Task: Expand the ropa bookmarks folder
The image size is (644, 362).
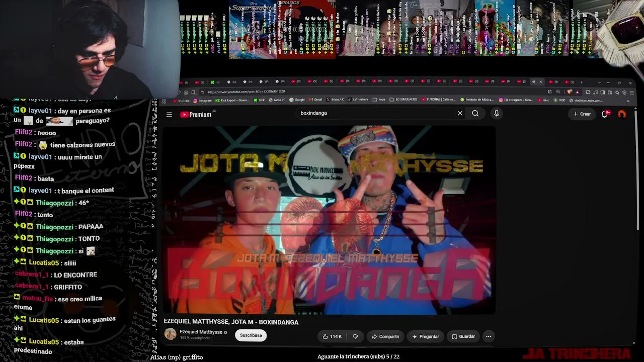Action: point(379,100)
